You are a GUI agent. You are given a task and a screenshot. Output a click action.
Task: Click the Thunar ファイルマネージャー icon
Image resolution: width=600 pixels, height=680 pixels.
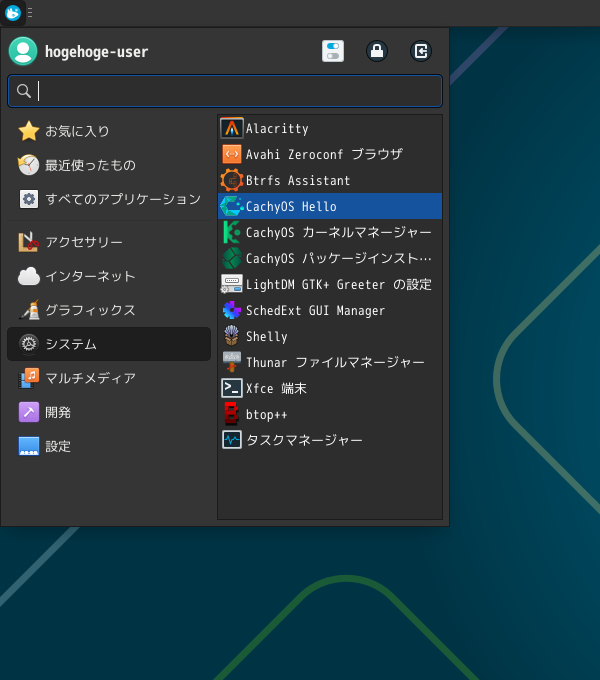point(232,363)
